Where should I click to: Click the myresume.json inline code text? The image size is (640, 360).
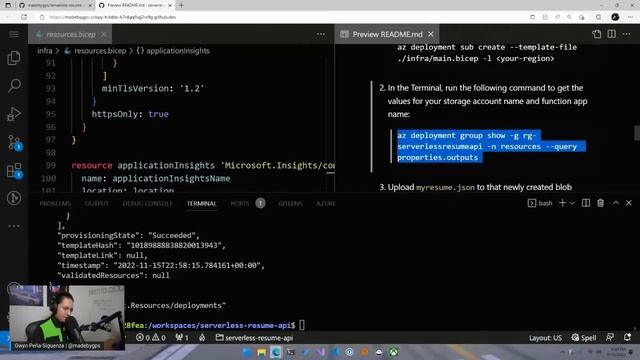click(x=445, y=187)
